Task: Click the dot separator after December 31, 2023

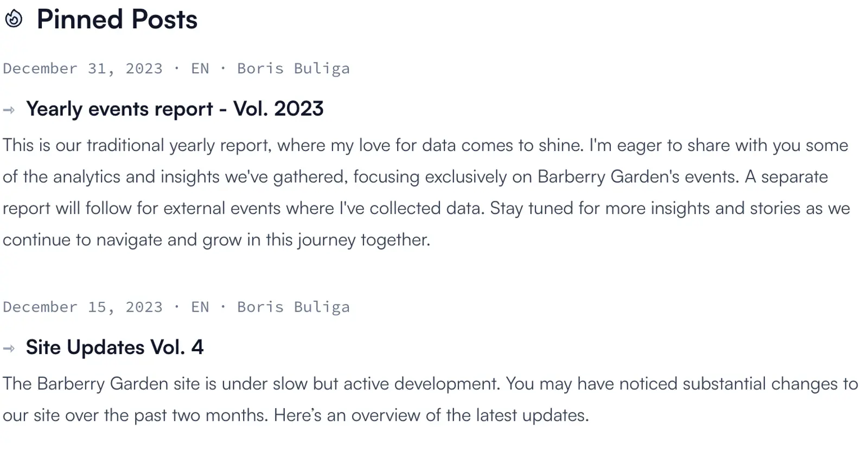Action: click(x=176, y=68)
